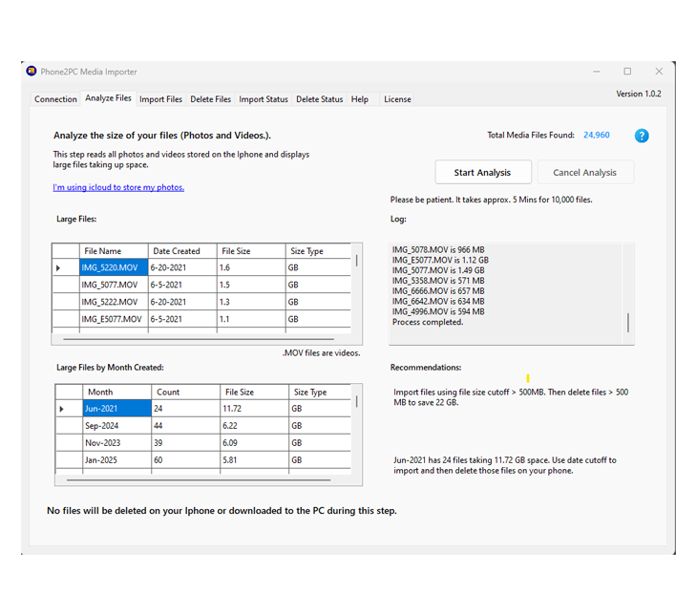This screenshot has height=616, width=697.
Task: Click the Cancel Analysis button
Action: [x=585, y=173]
